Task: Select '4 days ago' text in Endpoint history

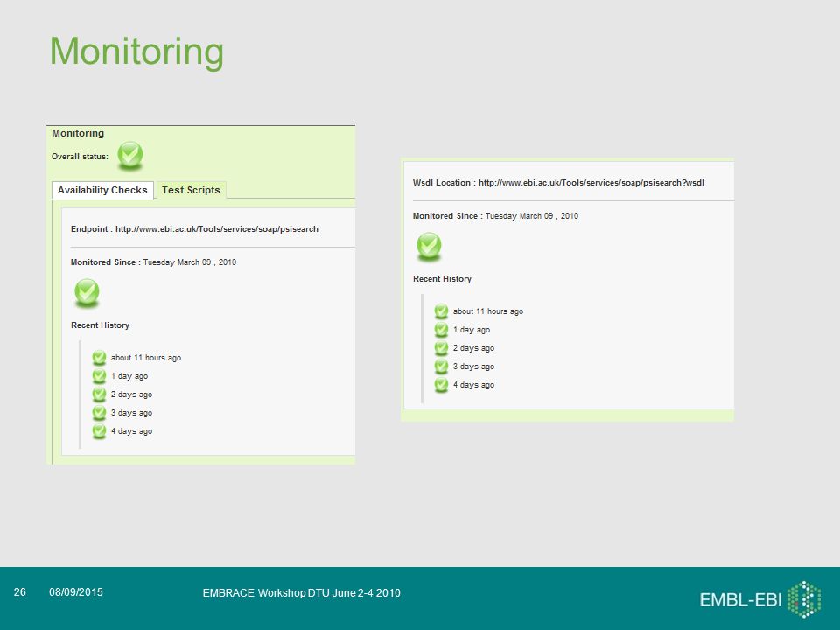Action: 132,431
